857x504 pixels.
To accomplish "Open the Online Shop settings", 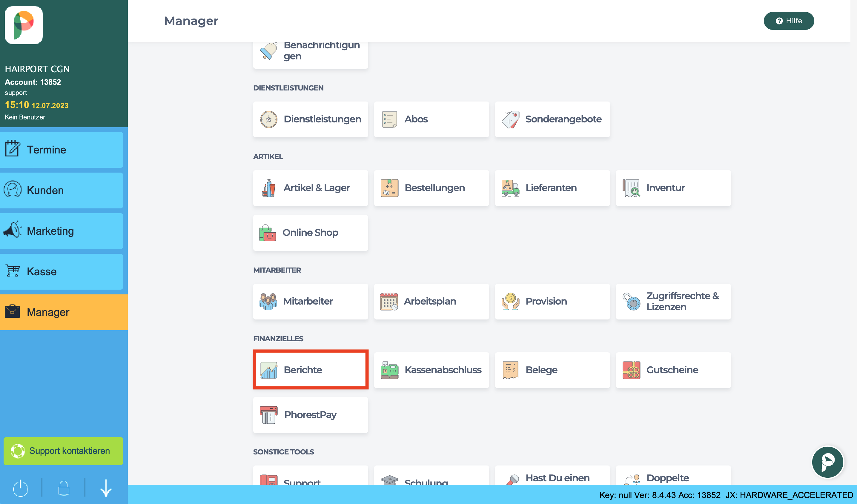I will 310,232.
